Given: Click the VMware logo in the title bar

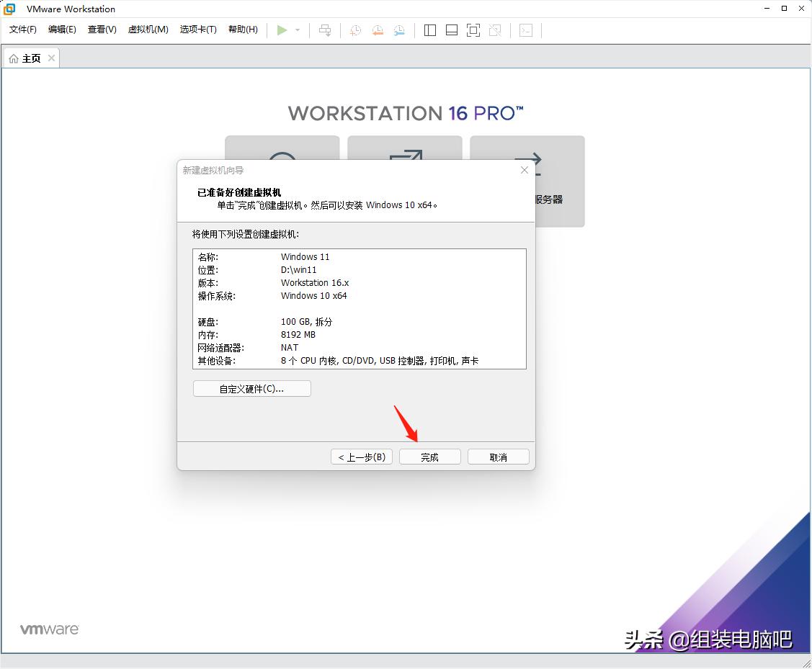Looking at the screenshot, I should click(x=9, y=9).
